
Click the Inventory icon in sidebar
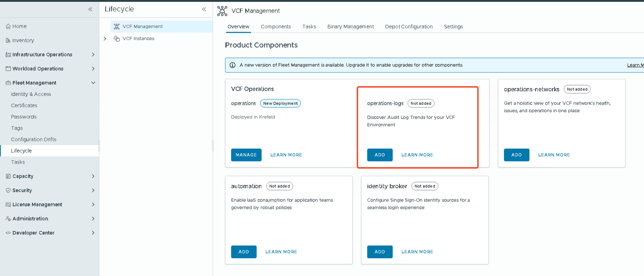click(x=8, y=40)
